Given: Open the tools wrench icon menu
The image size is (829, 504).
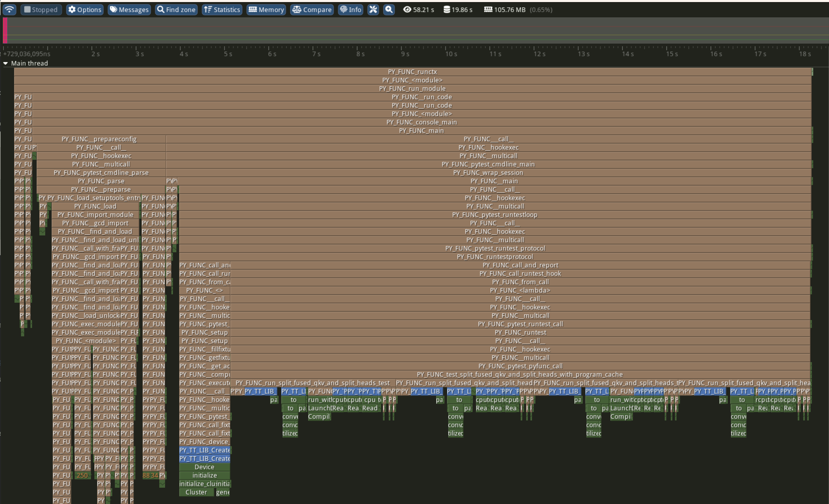Looking at the screenshot, I should (x=373, y=9).
